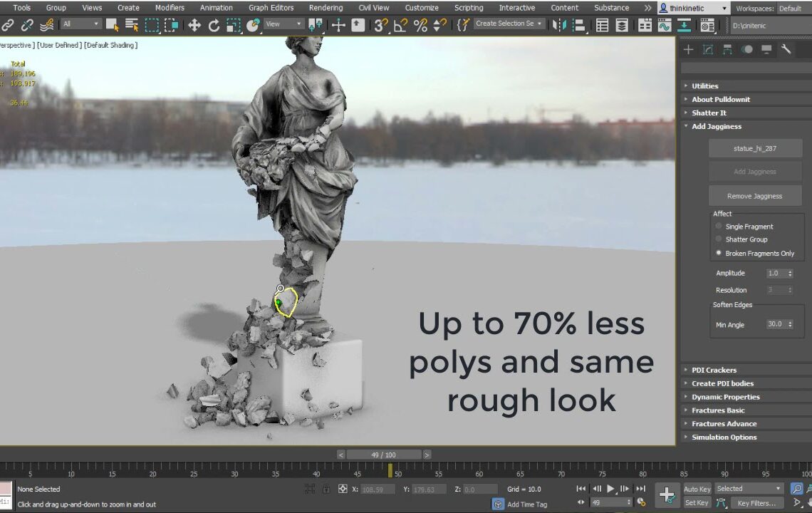Click the Select by Name icon

click(x=132, y=25)
